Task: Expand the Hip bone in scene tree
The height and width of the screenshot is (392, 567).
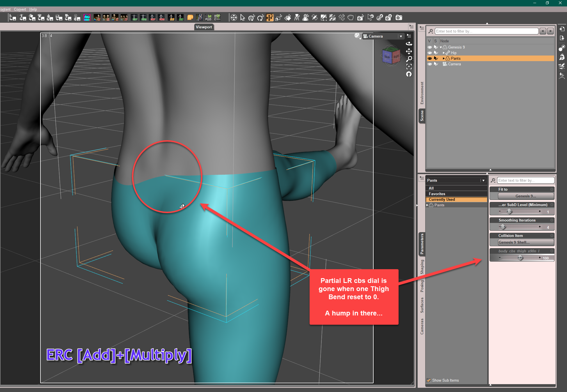Action: click(x=443, y=53)
